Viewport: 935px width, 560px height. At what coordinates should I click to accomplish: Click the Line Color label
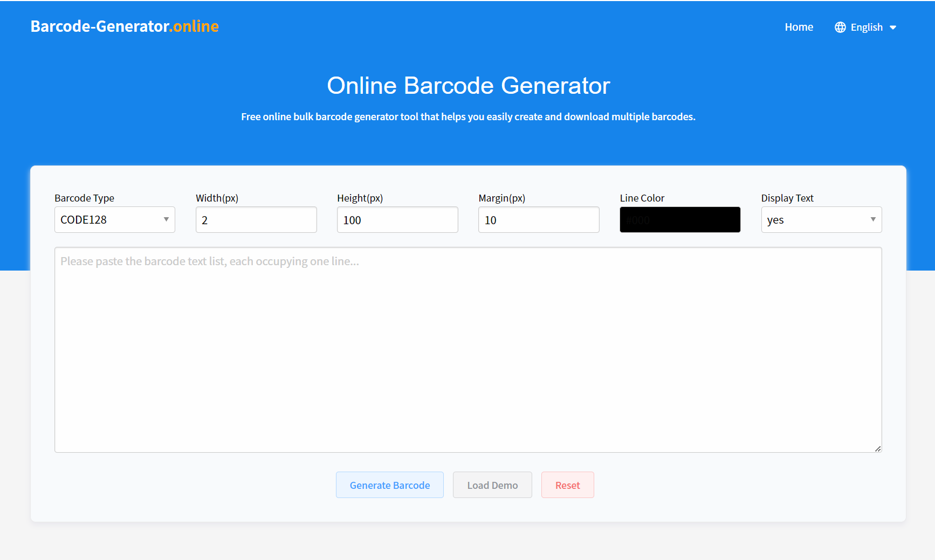(642, 198)
